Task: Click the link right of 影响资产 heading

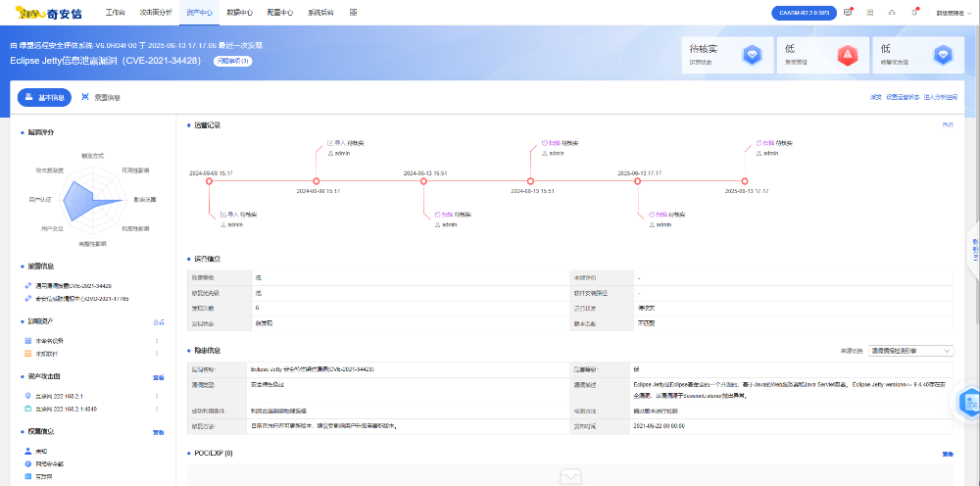Action: (159, 322)
